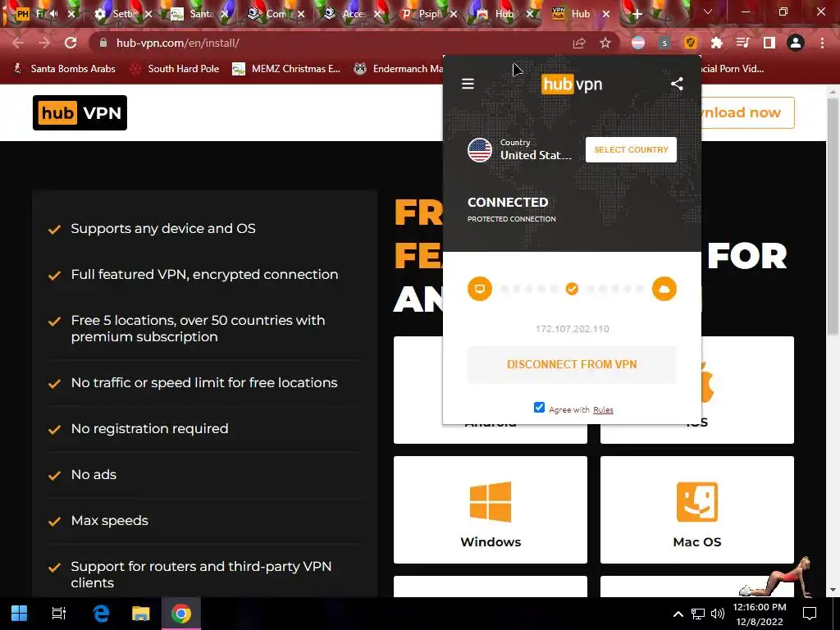Open the Rules link
Viewport: 840px width, 630px height.
603,410
